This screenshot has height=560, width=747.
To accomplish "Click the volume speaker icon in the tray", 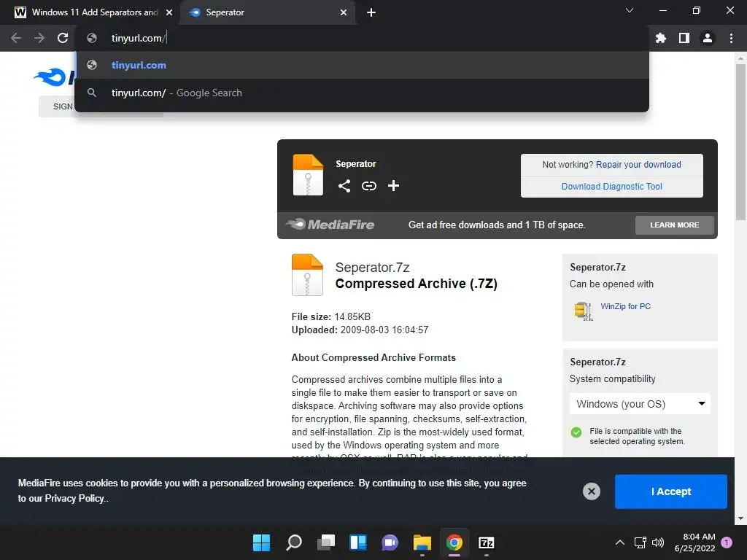I will click(x=658, y=542).
